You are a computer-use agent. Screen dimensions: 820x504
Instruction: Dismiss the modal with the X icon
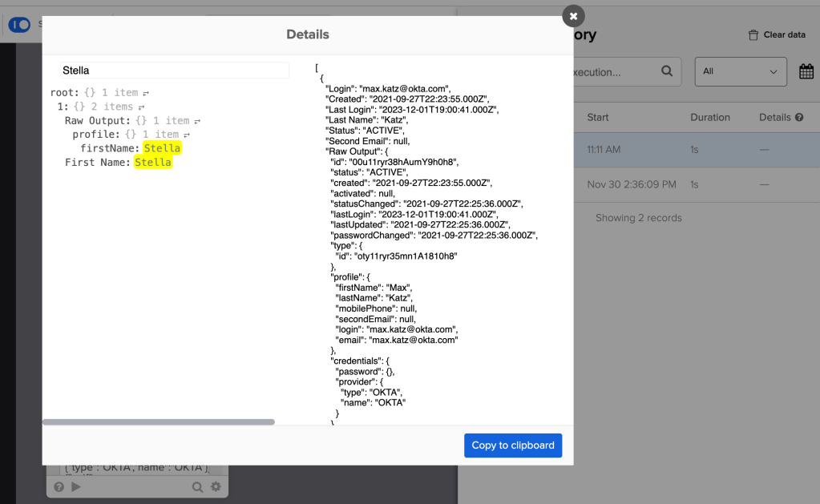pyautogui.click(x=573, y=15)
